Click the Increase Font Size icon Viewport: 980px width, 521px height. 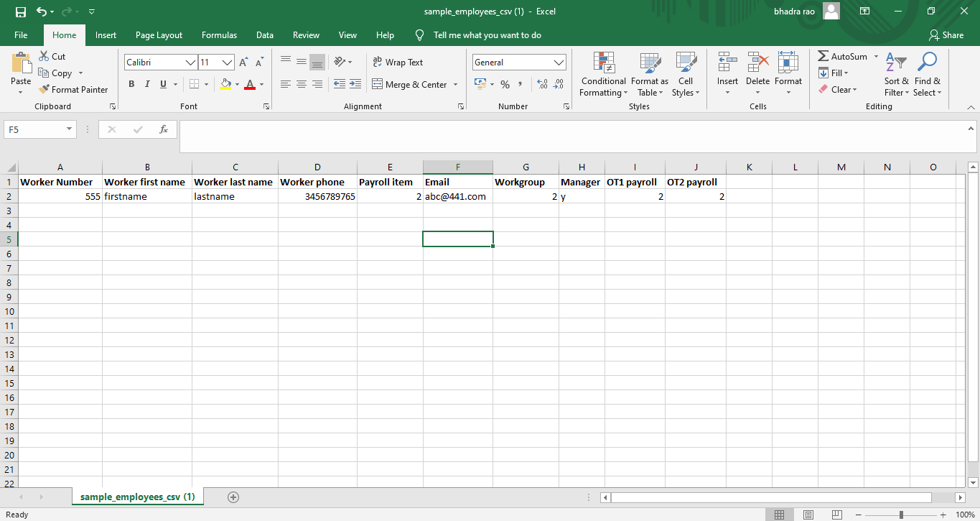[243, 63]
